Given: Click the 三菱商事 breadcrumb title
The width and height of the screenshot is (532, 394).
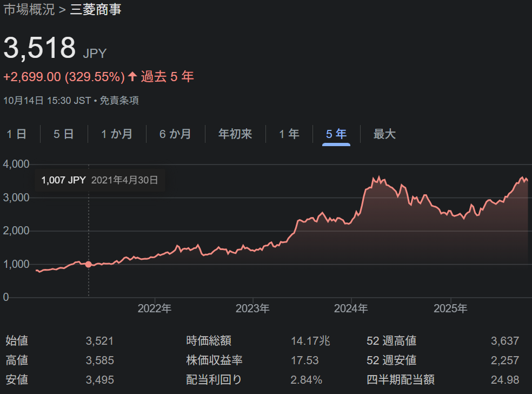Looking at the screenshot, I should coord(96,10).
